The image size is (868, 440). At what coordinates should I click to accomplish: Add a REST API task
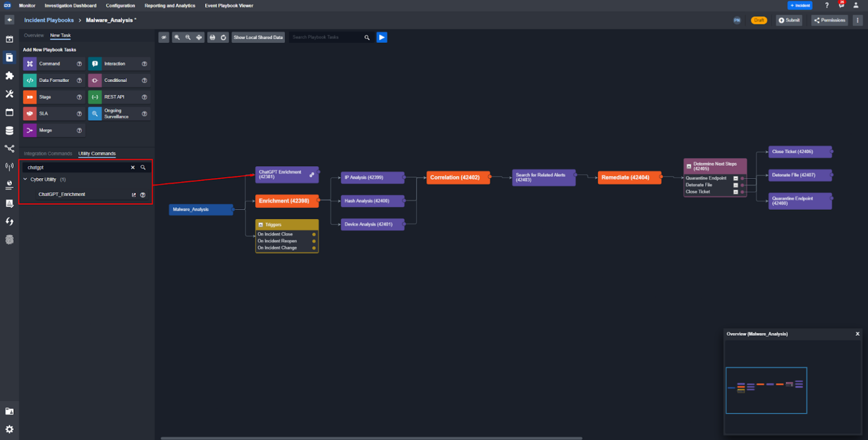119,97
